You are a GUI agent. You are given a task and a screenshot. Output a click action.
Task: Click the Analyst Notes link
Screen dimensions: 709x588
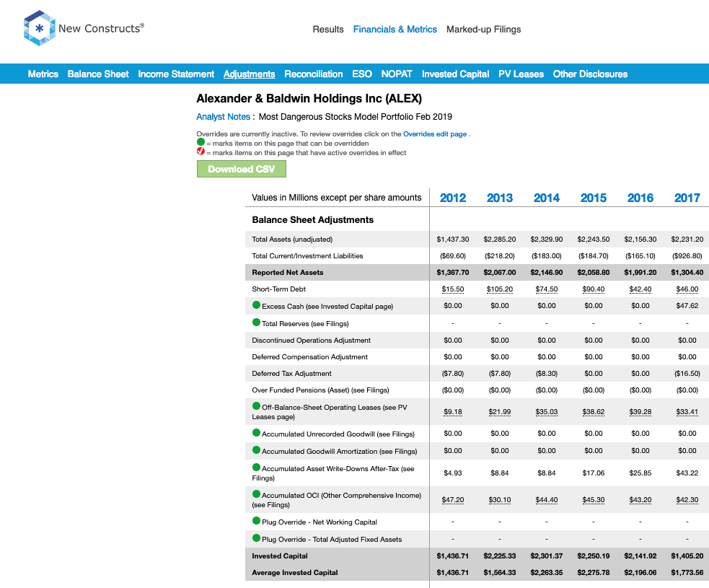223,117
